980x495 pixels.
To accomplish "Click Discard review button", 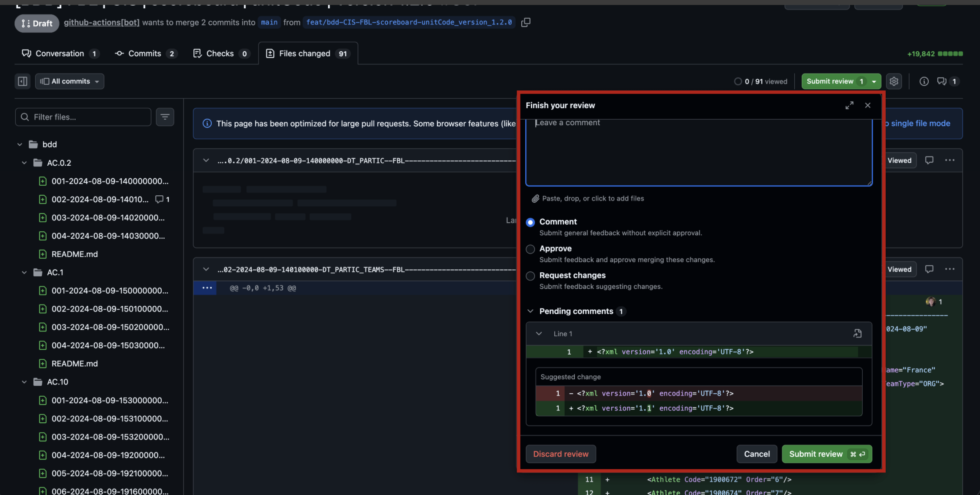I will click(561, 454).
